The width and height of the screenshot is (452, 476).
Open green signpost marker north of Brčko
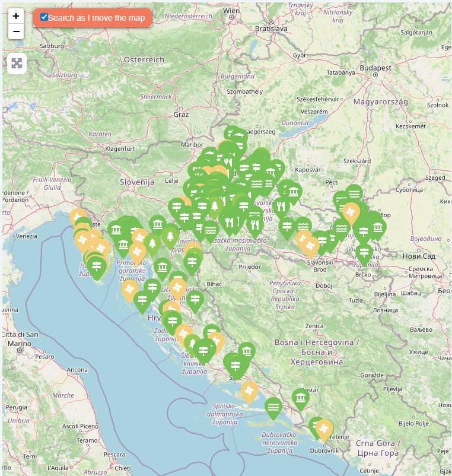coord(364,255)
